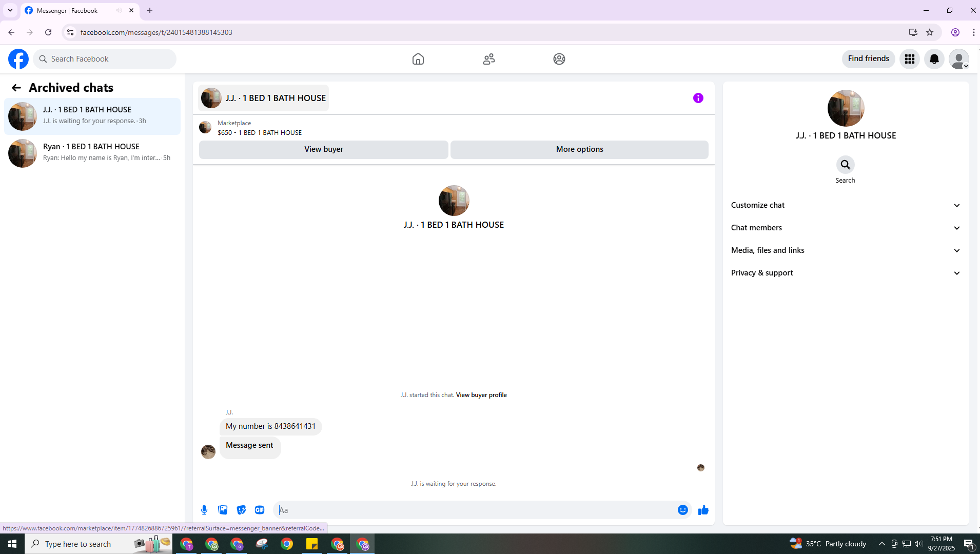The height and width of the screenshot is (554, 980).
Task: Expand Customize chat section
Action: [846, 205]
